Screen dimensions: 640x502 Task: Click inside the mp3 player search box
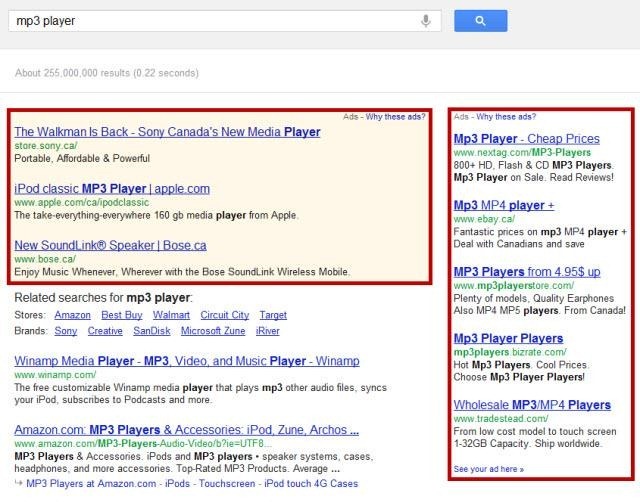[210, 20]
